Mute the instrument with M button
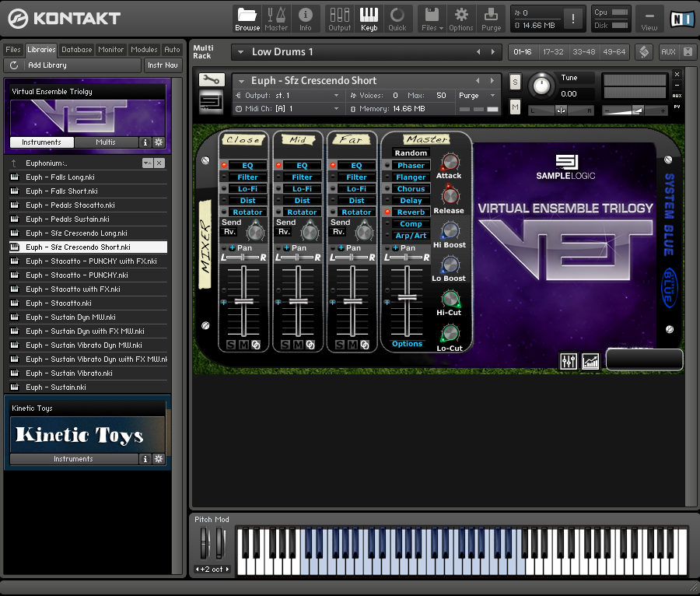This screenshot has width=700, height=596. 515,107
